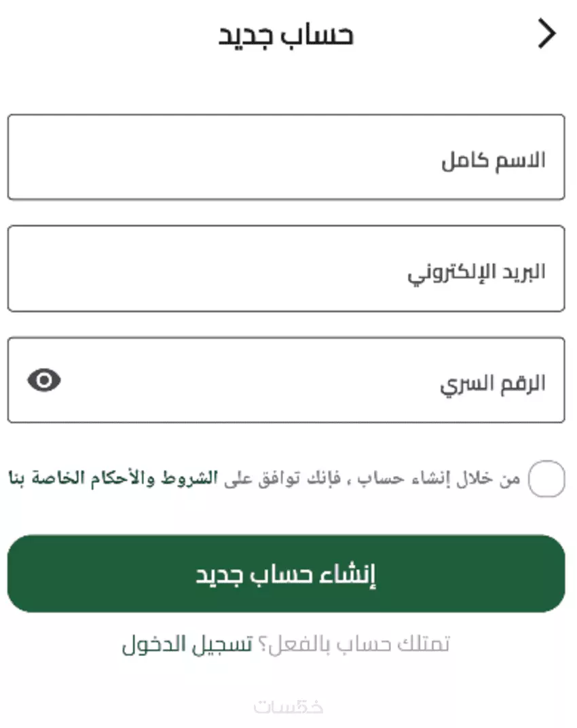Click the تمتلك حساب بالفعل؟ gray text
This screenshot has width=577, height=728.
[x=352, y=644]
